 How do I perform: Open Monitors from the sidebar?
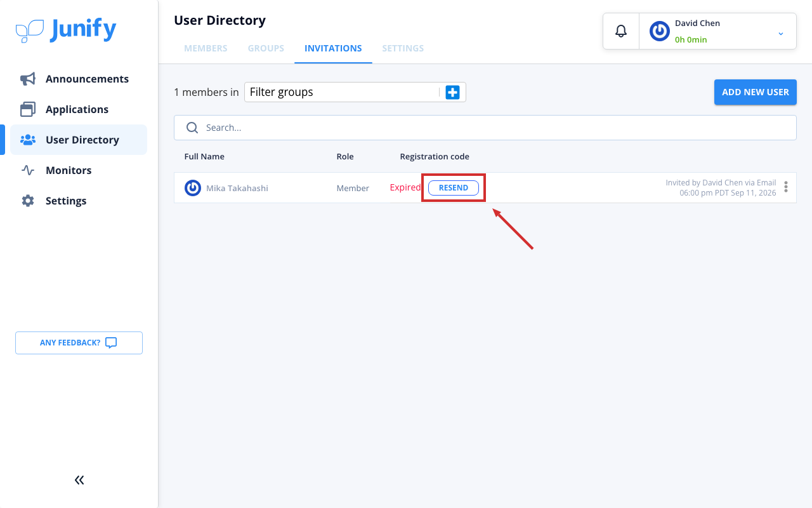pyautogui.click(x=69, y=170)
